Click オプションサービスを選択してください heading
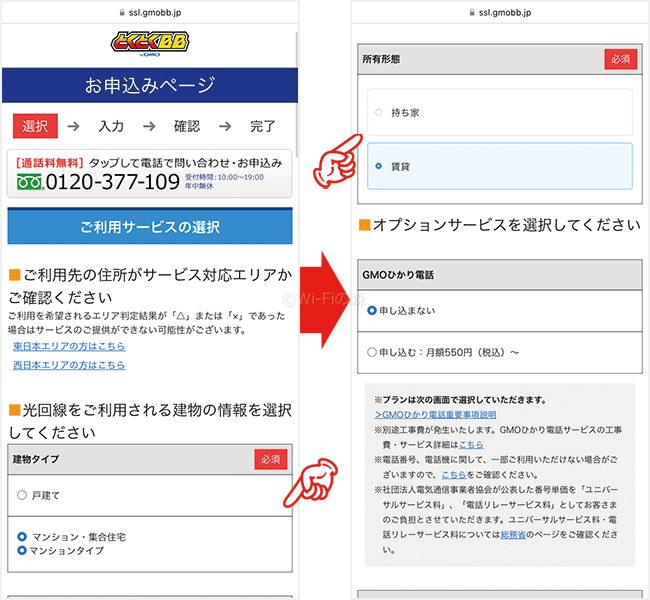The image size is (650, 600). click(500, 225)
